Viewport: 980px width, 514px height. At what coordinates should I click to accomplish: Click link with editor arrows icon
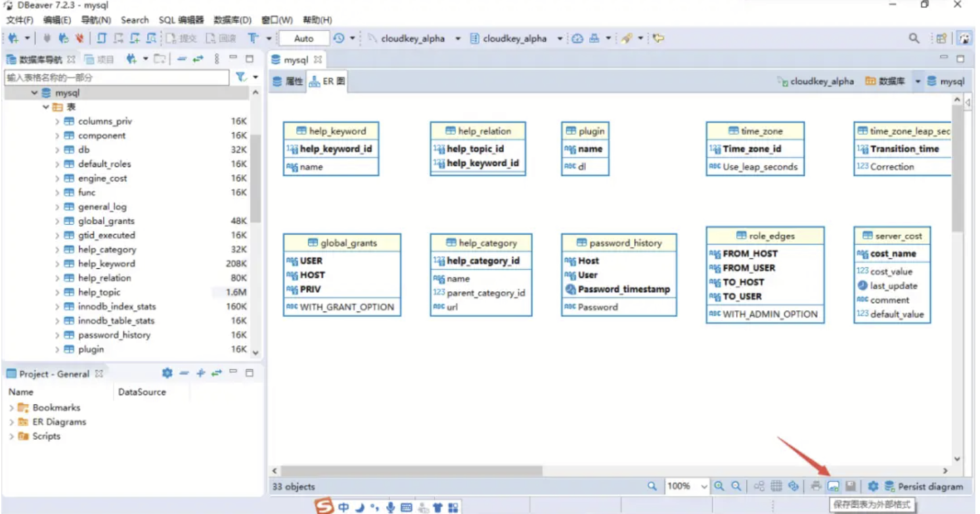[198, 59]
